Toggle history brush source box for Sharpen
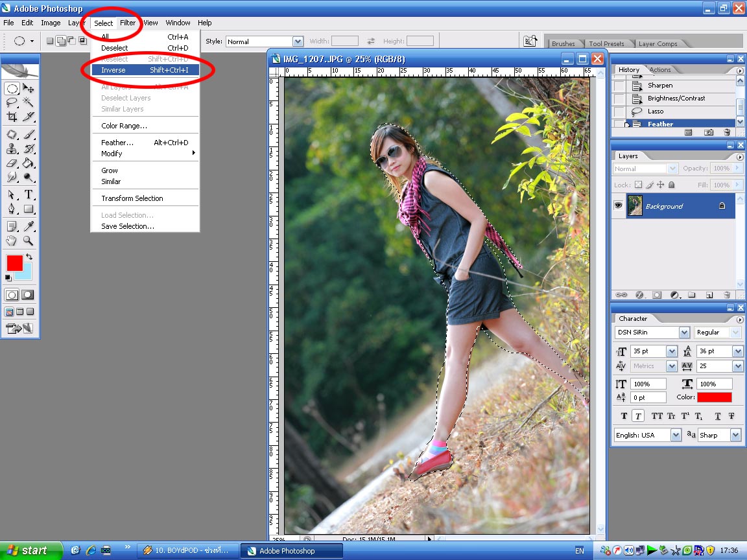Viewport: 747px width, 560px height. tap(619, 86)
